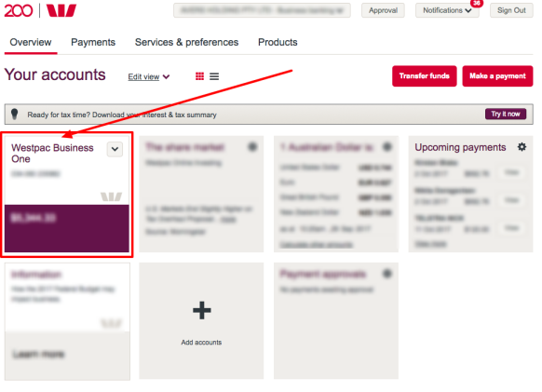This screenshot has width=542, height=392.
Task: Click the Make a payment button
Action: click(497, 76)
